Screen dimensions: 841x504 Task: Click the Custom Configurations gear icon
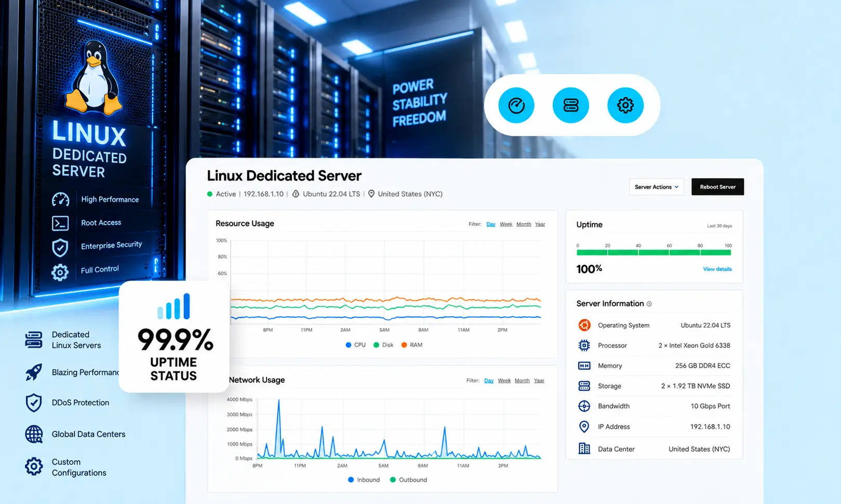click(x=34, y=467)
